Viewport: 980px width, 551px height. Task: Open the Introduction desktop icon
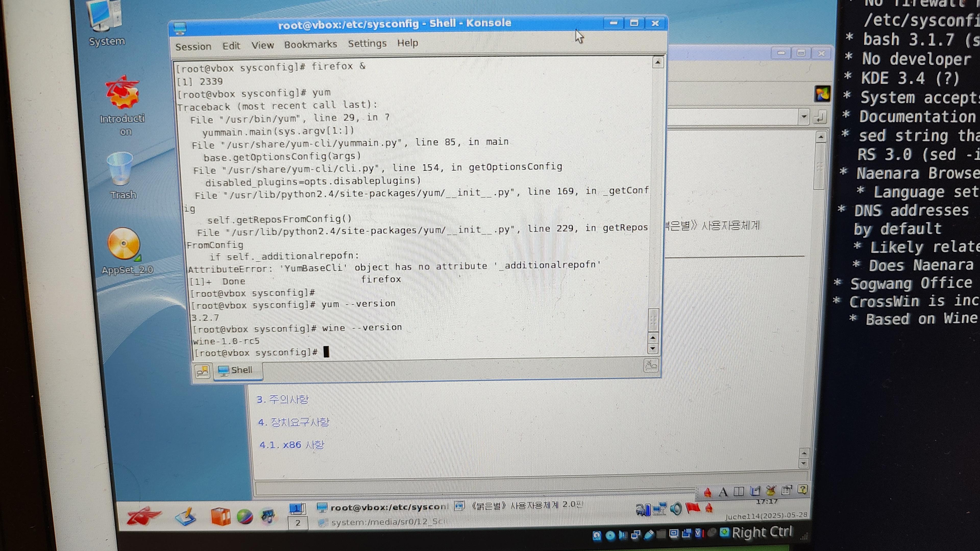coord(122,106)
